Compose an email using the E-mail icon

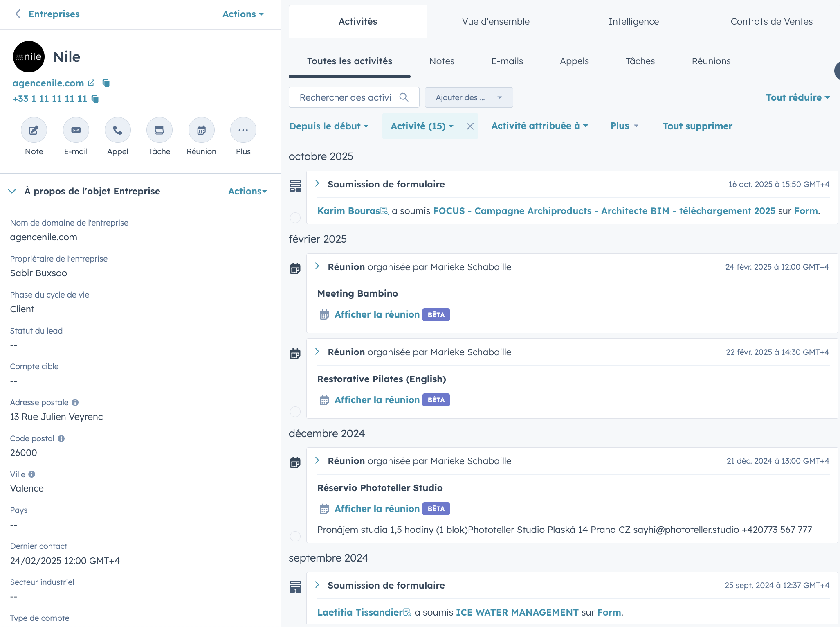coord(76,130)
